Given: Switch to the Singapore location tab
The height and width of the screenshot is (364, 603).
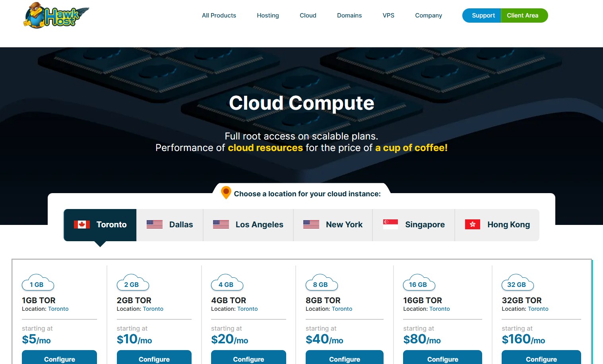Looking at the screenshot, I should click(413, 225).
